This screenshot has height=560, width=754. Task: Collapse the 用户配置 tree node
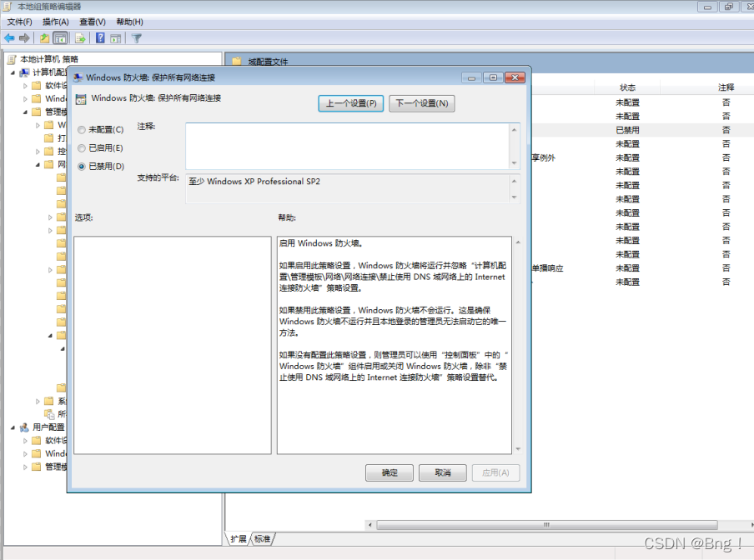tap(13, 427)
